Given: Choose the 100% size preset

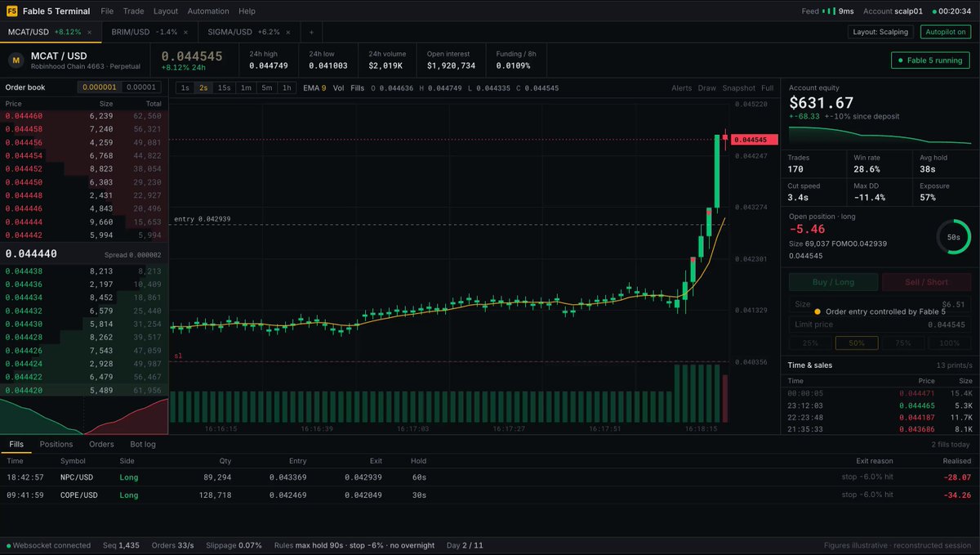Looking at the screenshot, I should (x=950, y=343).
